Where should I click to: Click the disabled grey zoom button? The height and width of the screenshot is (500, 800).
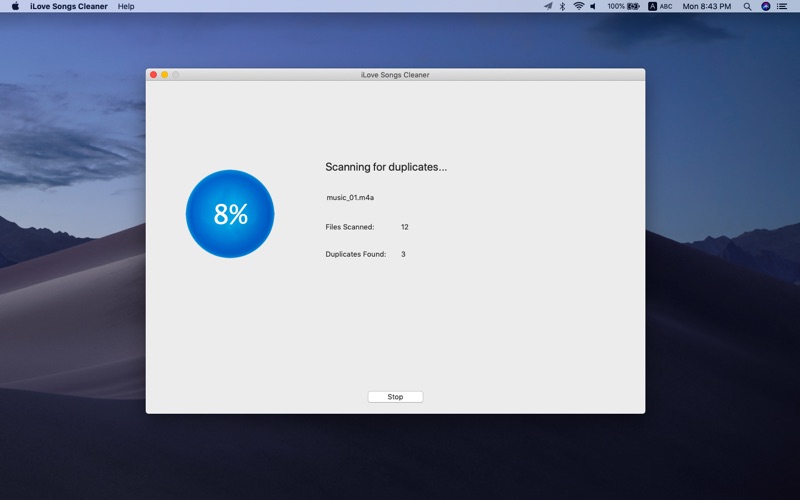pyautogui.click(x=176, y=74)
